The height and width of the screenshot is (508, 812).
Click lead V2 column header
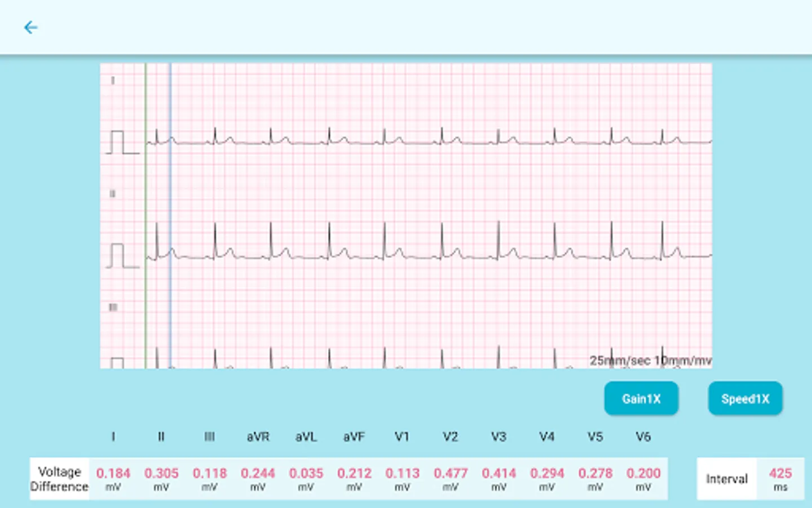click(x=451, y=436)
